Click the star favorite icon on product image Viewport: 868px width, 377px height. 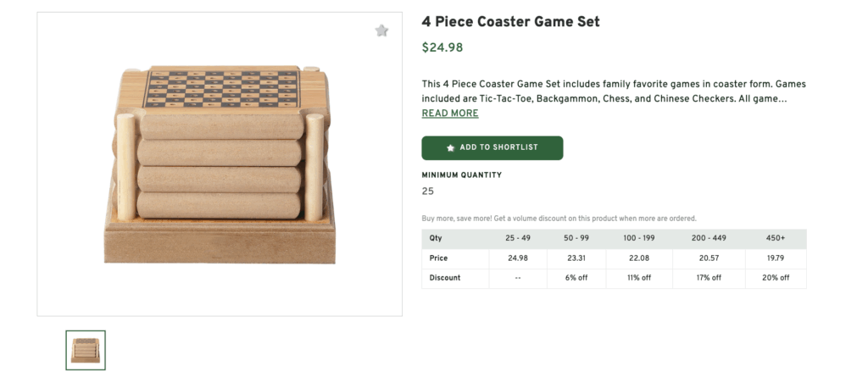tap(381, 31)
